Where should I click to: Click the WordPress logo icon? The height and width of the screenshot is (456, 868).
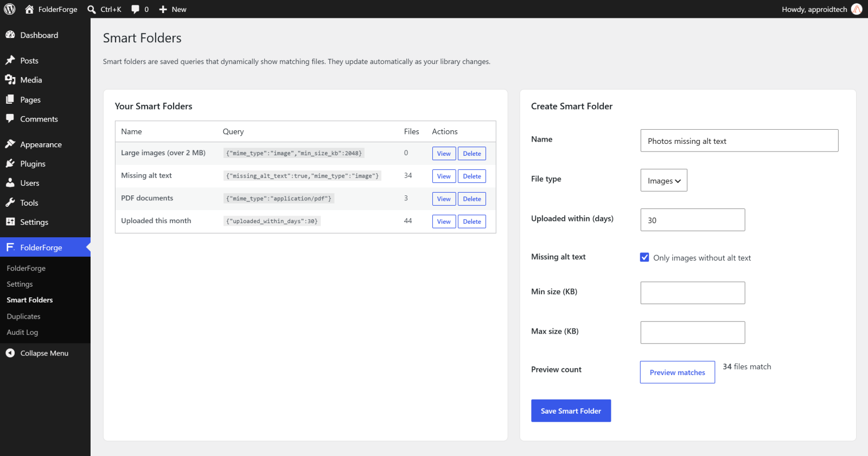10,9
